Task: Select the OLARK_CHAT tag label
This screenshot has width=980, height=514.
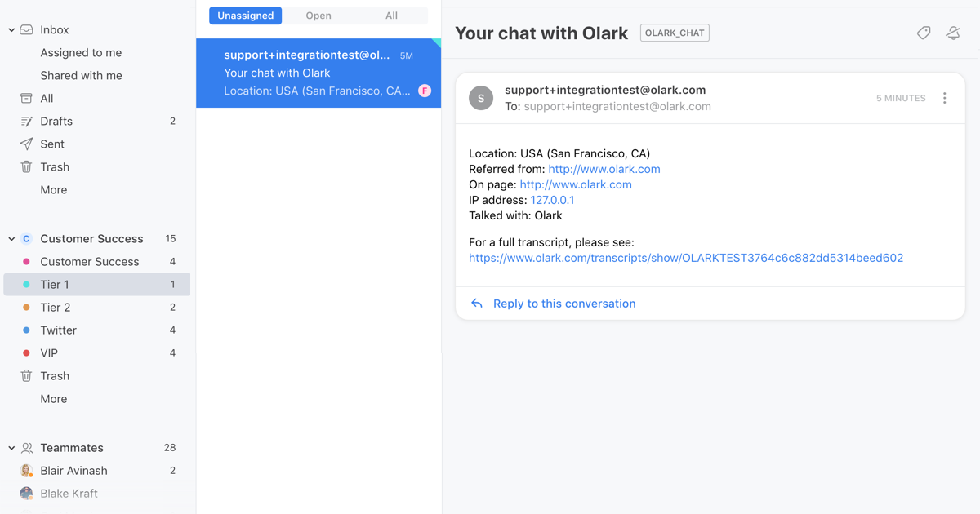Action: click(x=675, y=33)
